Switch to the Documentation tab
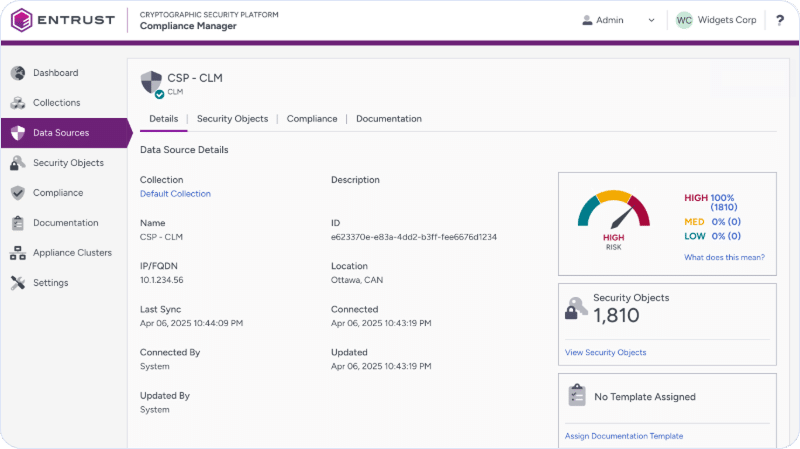 388,119
